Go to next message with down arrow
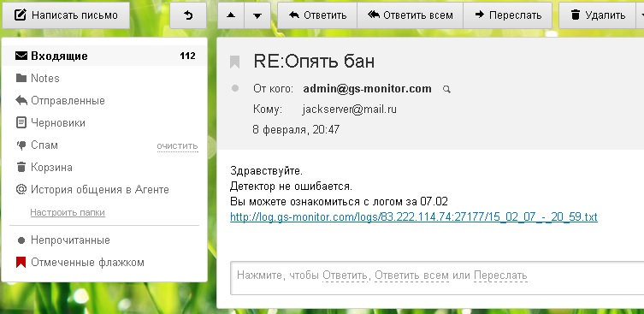The width and height of the screenshot is (644, 314). [x=257, y=15]
